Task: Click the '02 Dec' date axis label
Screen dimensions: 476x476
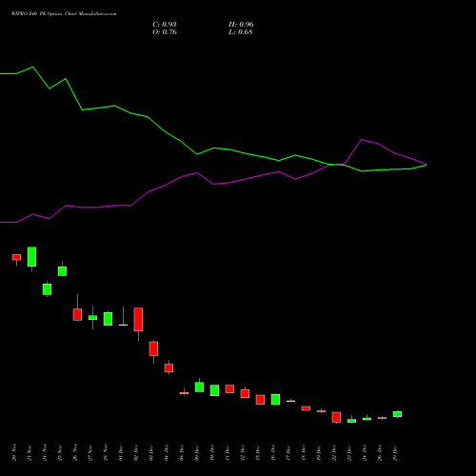Action: point(136,452)
